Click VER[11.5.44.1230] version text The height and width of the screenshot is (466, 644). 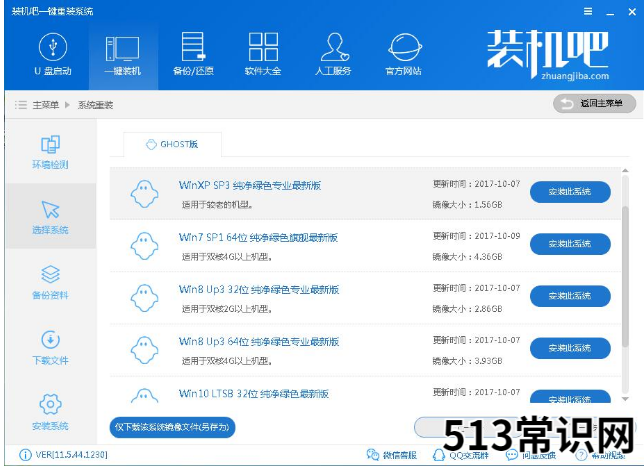coord(71,455)
